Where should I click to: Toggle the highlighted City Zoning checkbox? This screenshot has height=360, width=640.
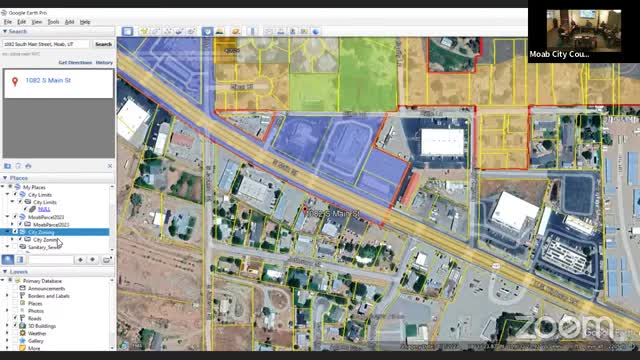[x=15, y=232]
